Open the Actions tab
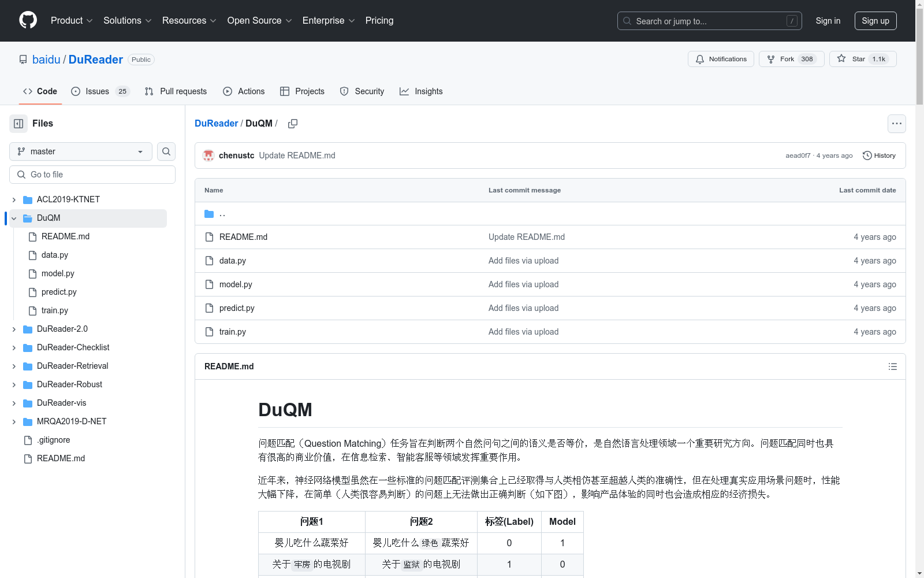Image resolution: width=924 pixels, height=578 pixels. tap(244, 91)
